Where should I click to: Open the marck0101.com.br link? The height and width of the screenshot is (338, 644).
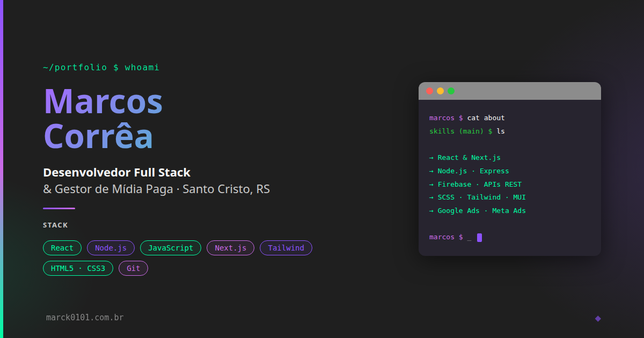click(85, 318)
